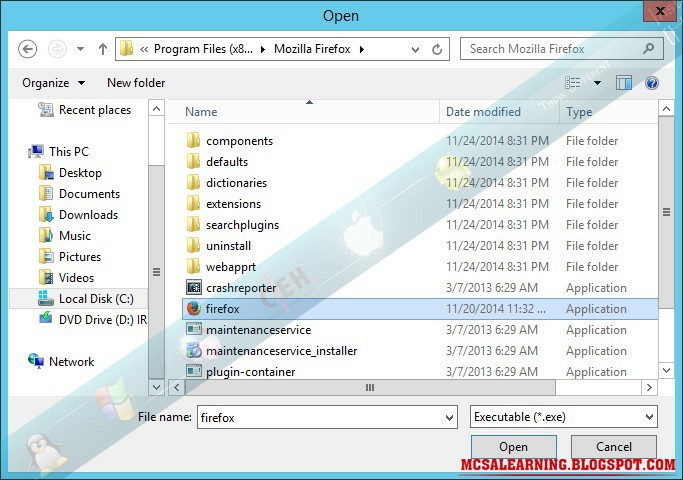This screenshot has width=683, height=480.
Task: Open the Executable (*.exe) file type dropdown
Action: 564,417
